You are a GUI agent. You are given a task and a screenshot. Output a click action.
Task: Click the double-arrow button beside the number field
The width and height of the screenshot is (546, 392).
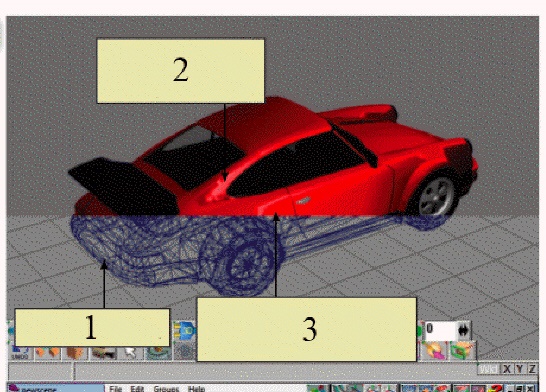(x=464, y=330)
